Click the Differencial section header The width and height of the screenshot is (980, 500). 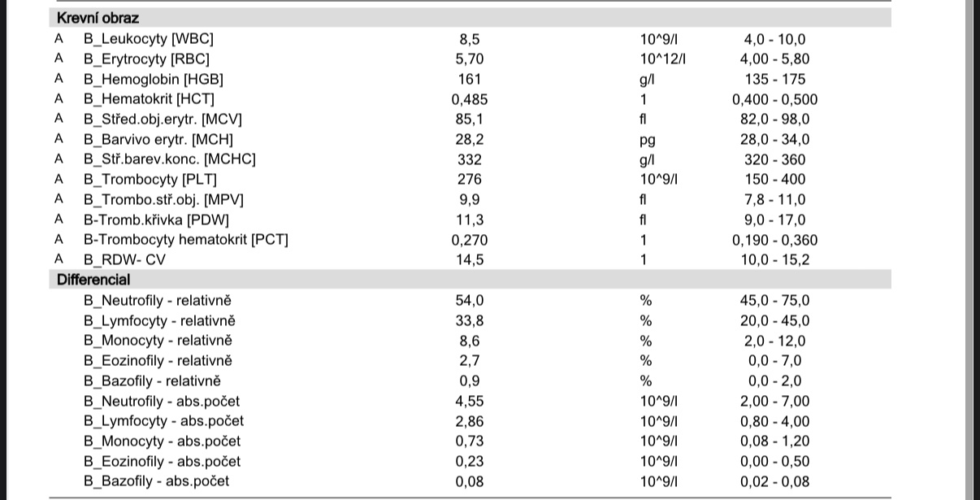(93, 280)
